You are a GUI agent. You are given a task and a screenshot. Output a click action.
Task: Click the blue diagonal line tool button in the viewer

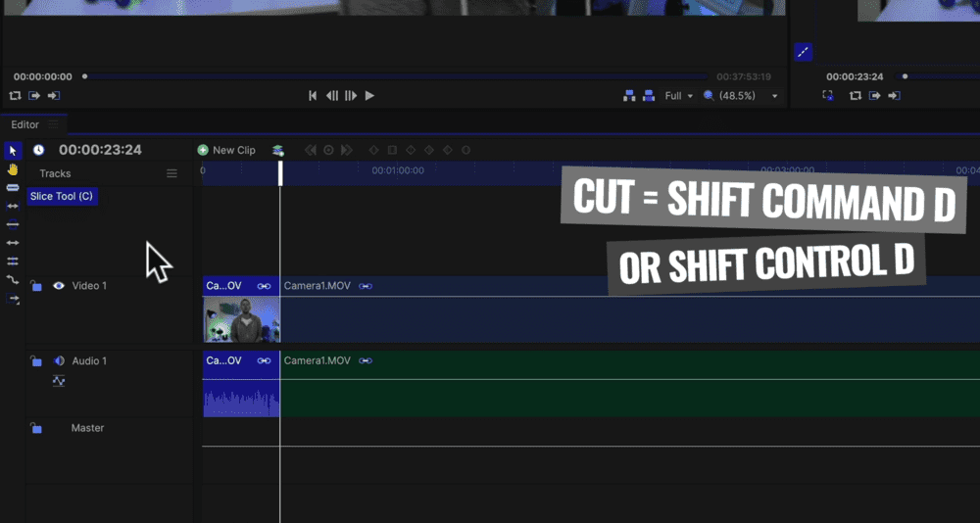804,52
